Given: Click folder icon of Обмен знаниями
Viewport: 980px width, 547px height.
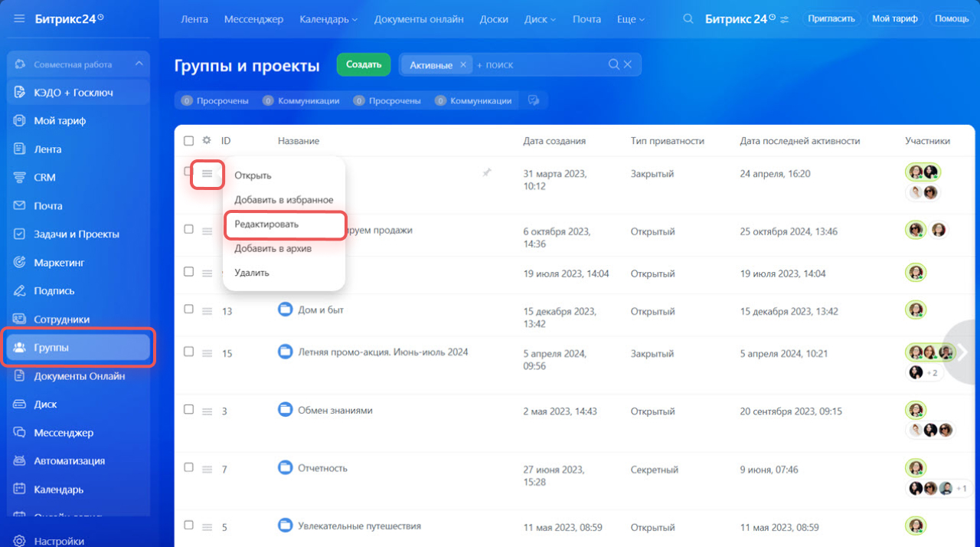Looking at the screenshot, I should 286,410.
